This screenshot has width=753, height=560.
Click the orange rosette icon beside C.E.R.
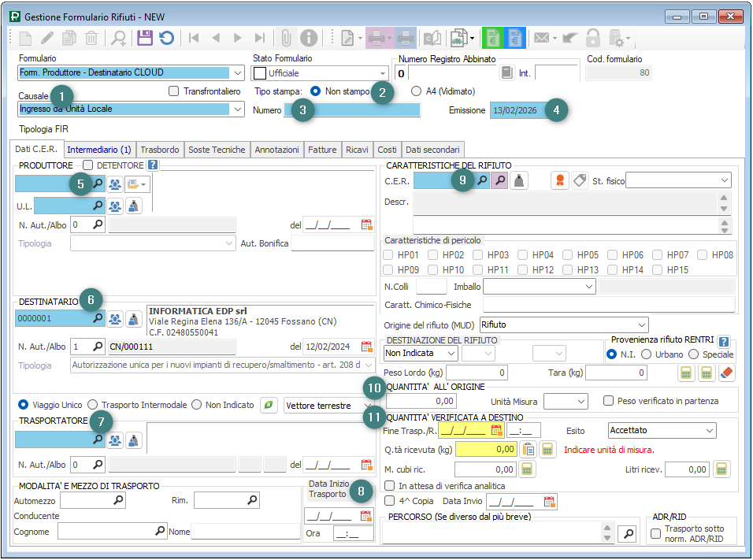pyautogui.click(x=559, y=180)
